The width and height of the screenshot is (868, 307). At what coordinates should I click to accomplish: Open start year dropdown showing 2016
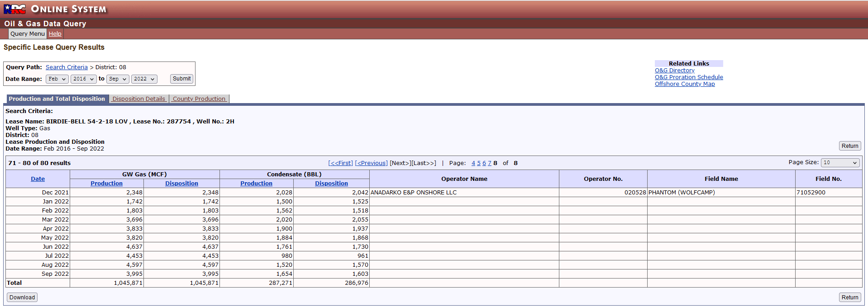click(x=84, y=79)
